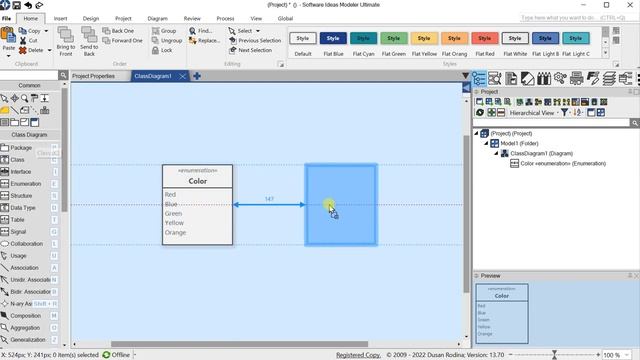Click the Lock icon in ribbon
The width and height of the screenshot is (640, 360).
point(155,50)
